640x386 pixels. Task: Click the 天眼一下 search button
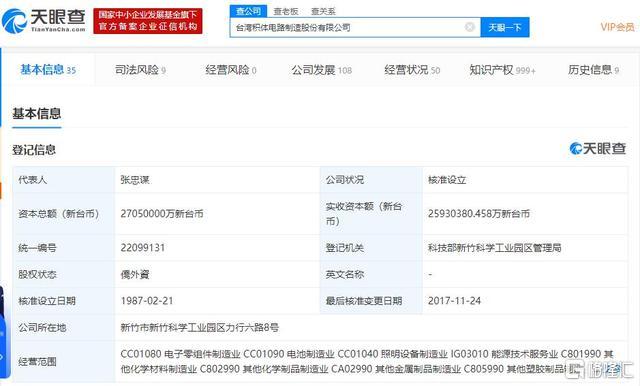click(x=505, y=27)
